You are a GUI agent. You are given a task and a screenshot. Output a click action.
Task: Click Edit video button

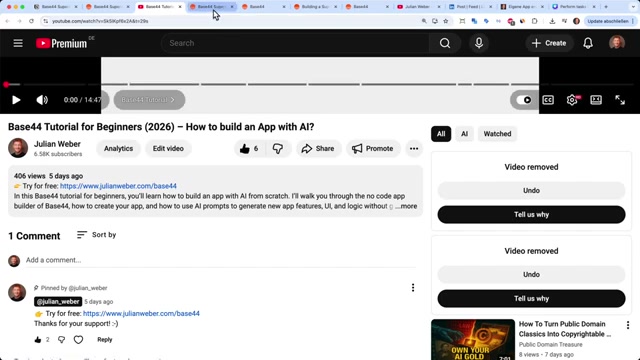pyautogui.click(x=168, y=149)
